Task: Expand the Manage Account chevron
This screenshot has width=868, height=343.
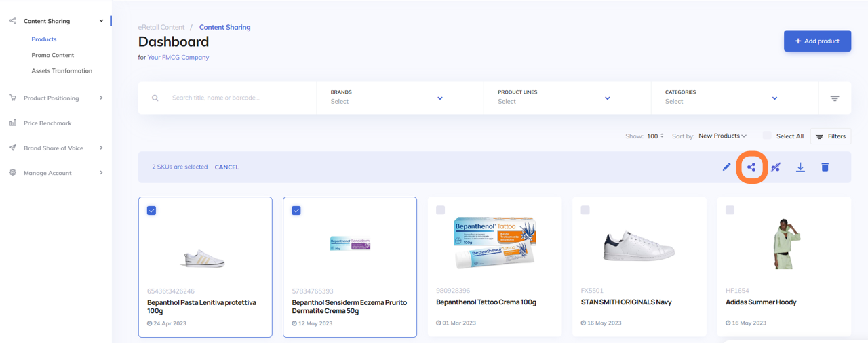Action: click(x=101, y=172)
